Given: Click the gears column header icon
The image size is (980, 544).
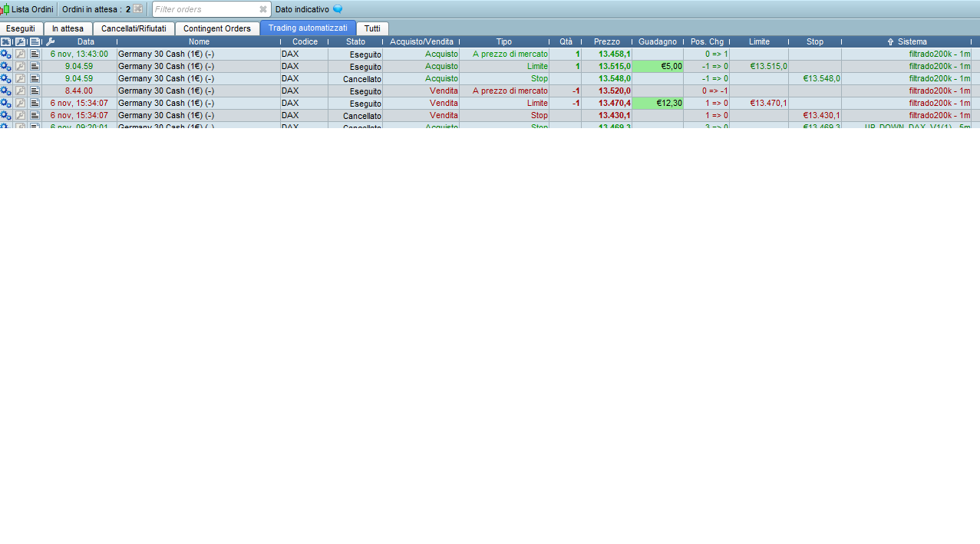Looking at the screenshot, I should (x=6, y=42).
